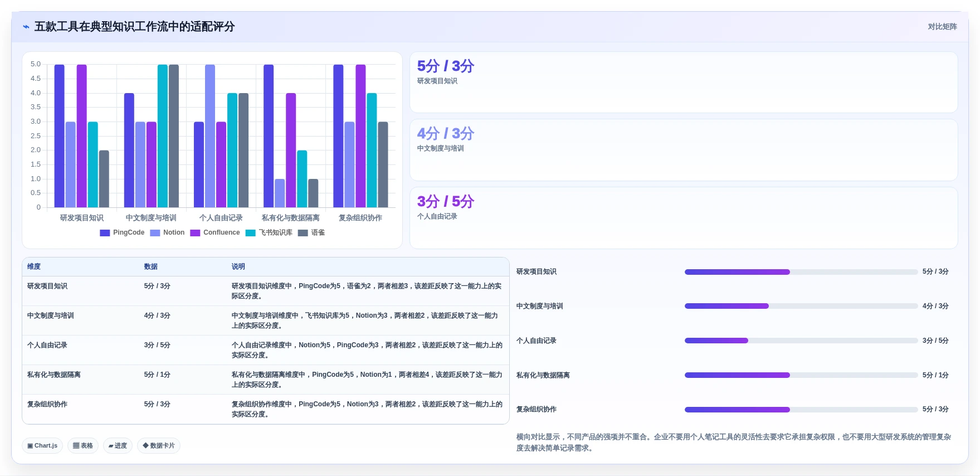The height and width of the screenshot is (476, 980).
Task: Click the 私有化与数据隔离 progress bar
Action: 801,375
